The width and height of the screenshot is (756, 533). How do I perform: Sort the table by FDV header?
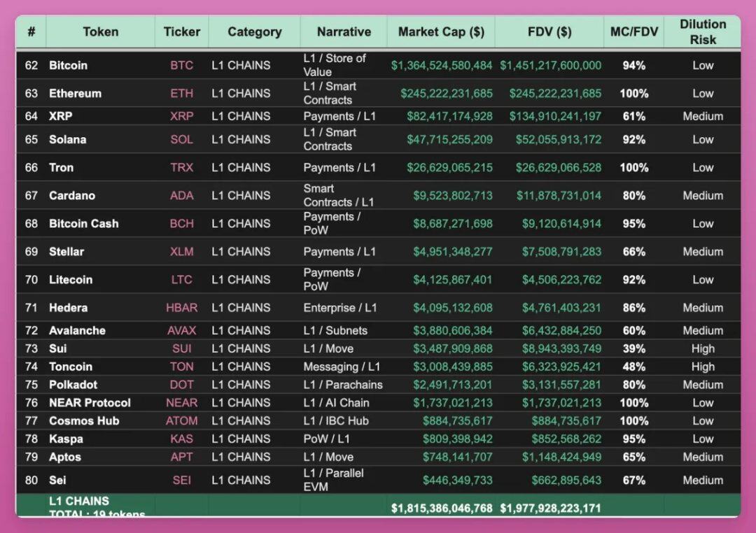point(549,31)
